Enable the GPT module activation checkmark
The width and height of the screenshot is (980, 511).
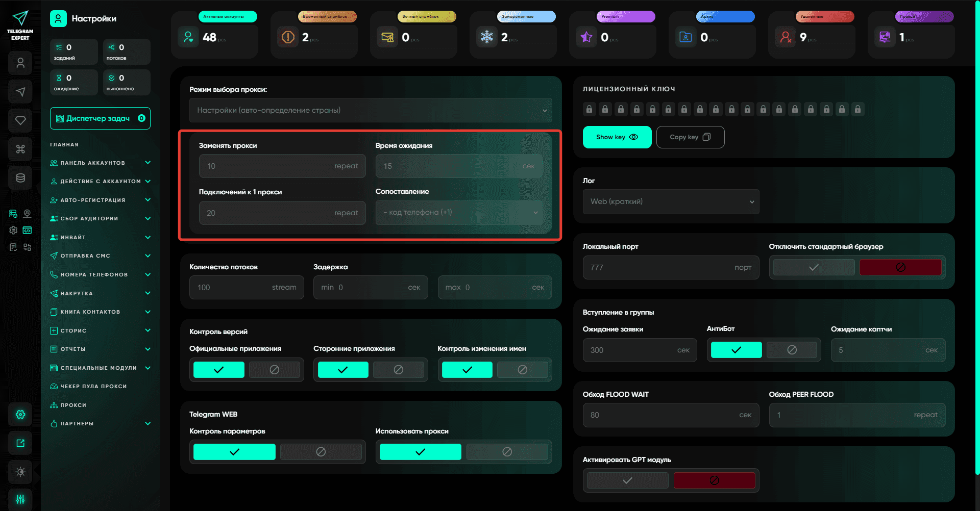coord(627,480)
